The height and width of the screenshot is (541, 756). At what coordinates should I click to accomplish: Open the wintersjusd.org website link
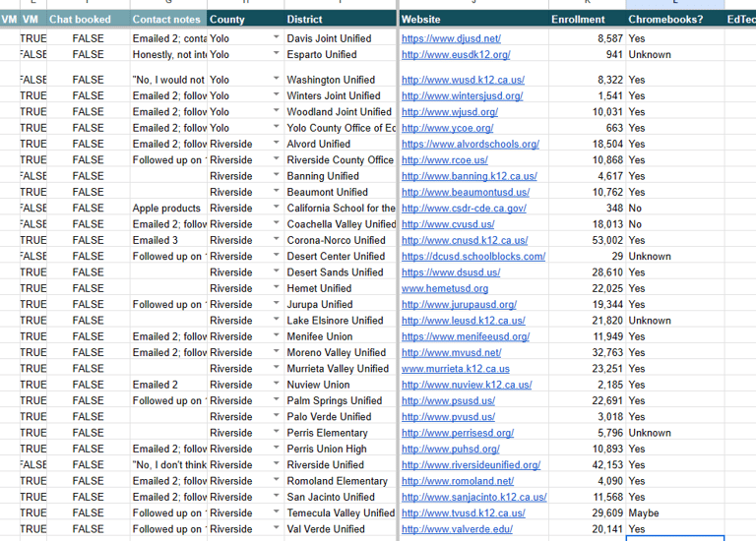462,95
